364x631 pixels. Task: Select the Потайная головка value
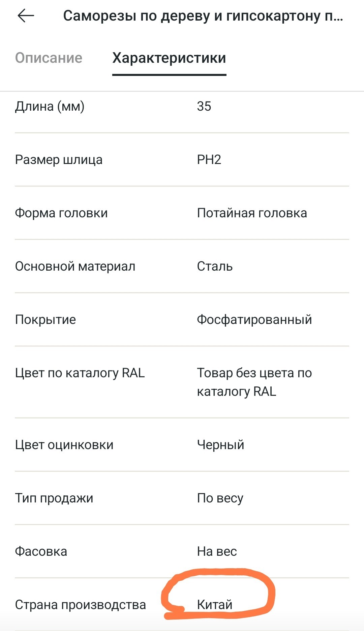click(x=252, y=213)
